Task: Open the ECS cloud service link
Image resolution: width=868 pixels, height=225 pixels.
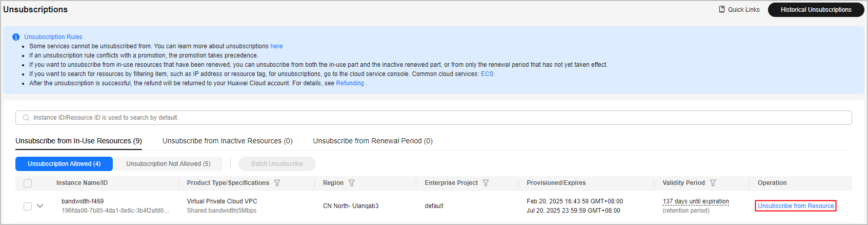Action: pyautogui.click(x=487, y=74)
